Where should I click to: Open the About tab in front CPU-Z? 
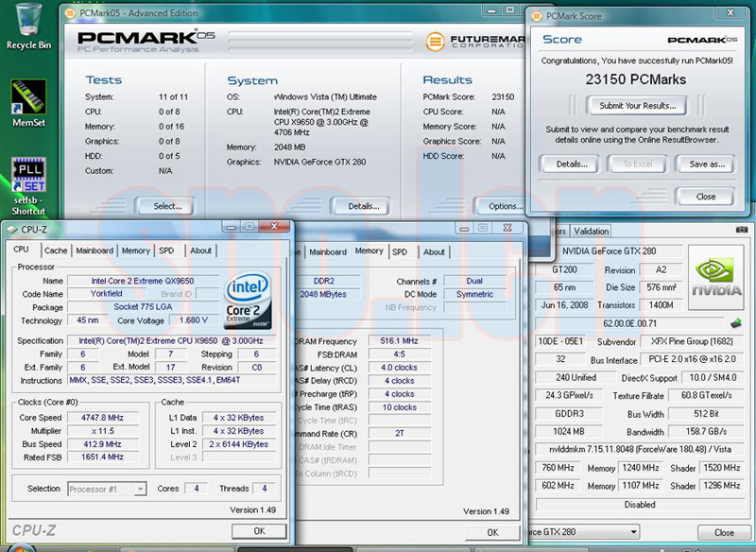[200, 250]
